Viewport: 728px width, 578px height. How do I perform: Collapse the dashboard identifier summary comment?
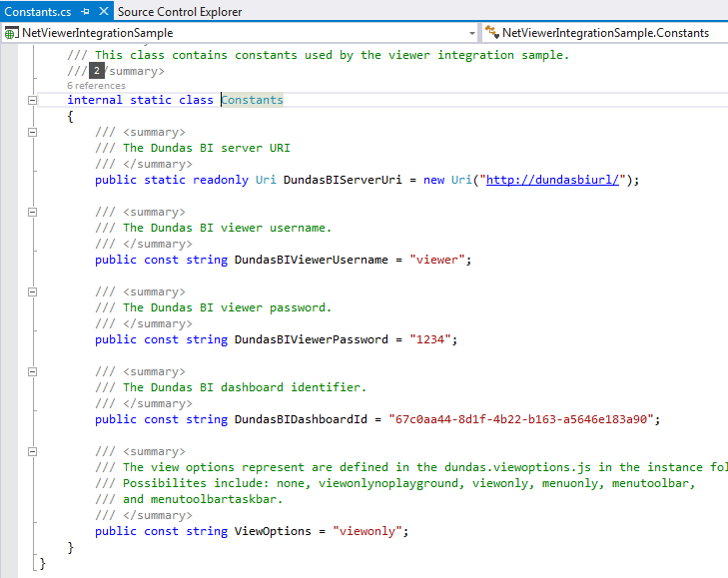pyautogui.click(x=32, y=372)
